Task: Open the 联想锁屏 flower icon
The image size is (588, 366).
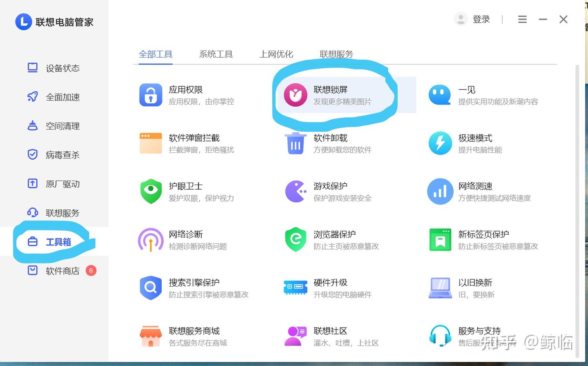Action: tap(296, 95)
